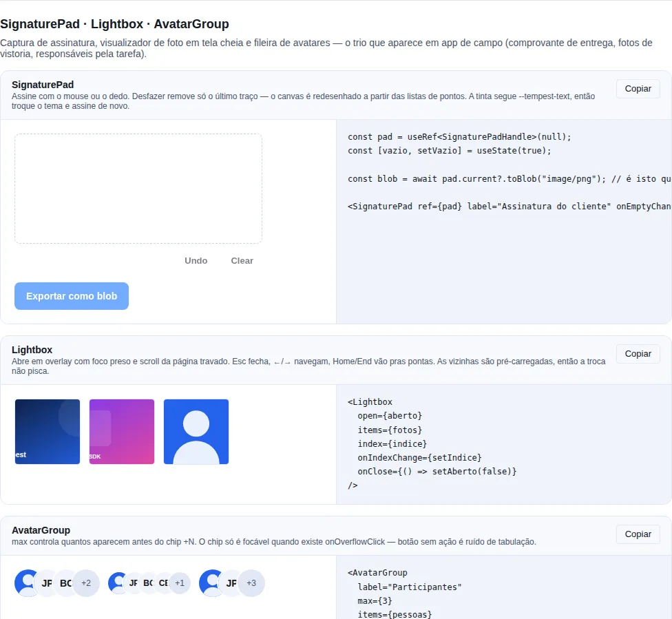Click the Exportar como blob button
Screen dimensions: 672x619
(x=72, y=296)
